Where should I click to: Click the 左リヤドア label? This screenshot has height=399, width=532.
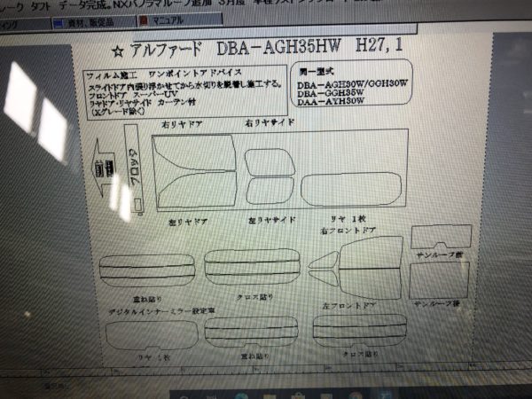pyautogui.click(x=188, y=222)
